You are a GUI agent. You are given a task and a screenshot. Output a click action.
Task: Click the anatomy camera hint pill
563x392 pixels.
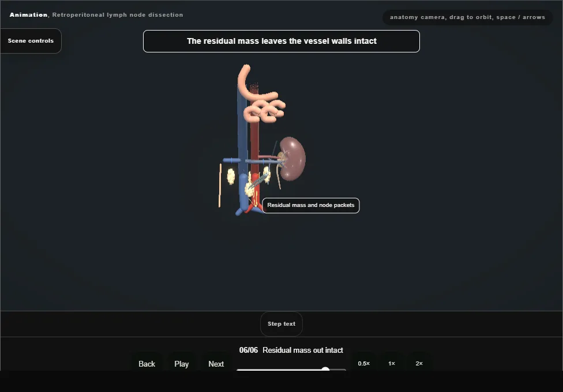click(467, 17)
